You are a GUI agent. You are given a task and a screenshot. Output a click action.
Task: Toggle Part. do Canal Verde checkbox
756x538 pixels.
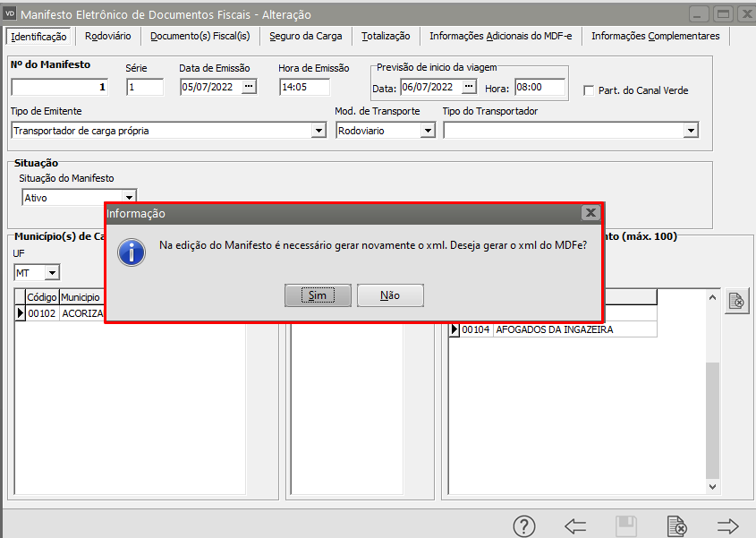pyautogui.click(x=588, y=90)
